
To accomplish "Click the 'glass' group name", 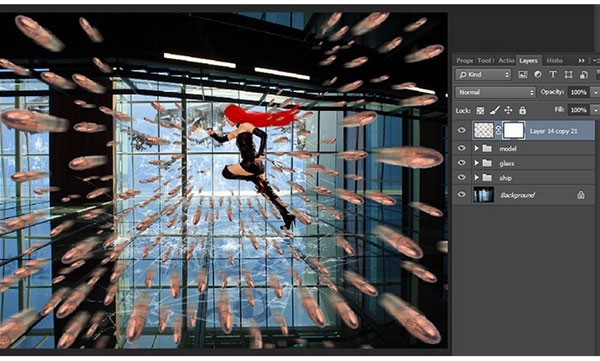I will tap(507, 164).
